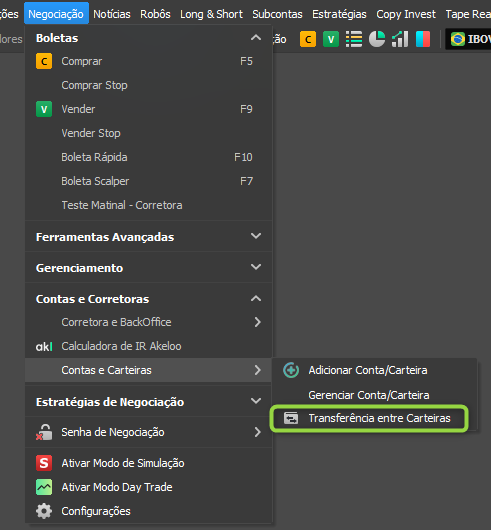Viewport: 491px width, 530px height.
Task: Click the green V sell button in the toolbar
Action: [x=331, y=39]
